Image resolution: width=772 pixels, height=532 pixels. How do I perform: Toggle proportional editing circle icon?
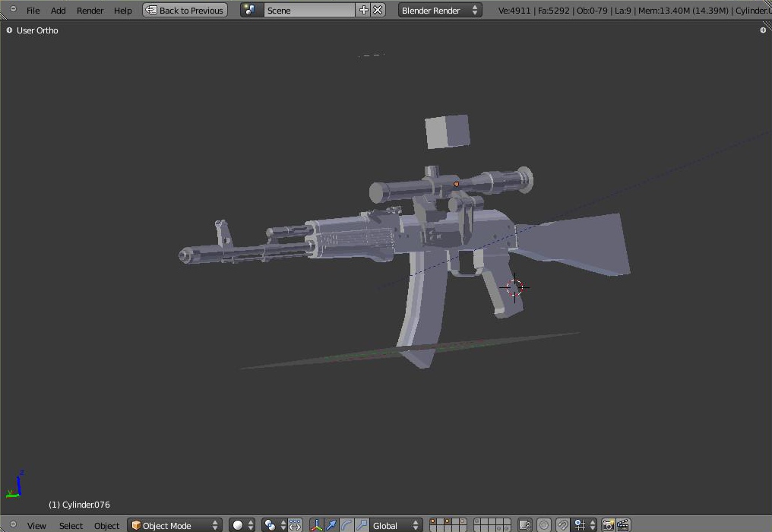click(544, 526)
